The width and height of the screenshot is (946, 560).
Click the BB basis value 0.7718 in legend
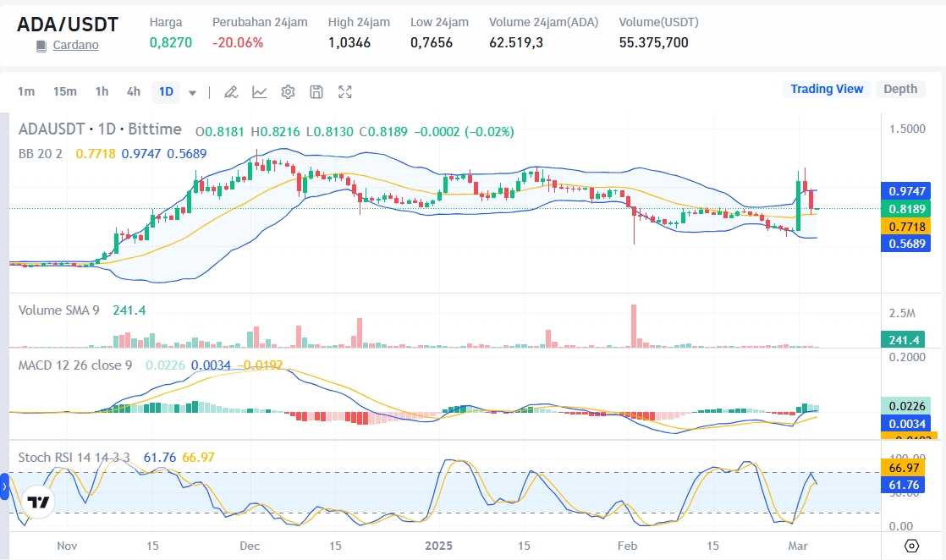(x=96, y=154)
